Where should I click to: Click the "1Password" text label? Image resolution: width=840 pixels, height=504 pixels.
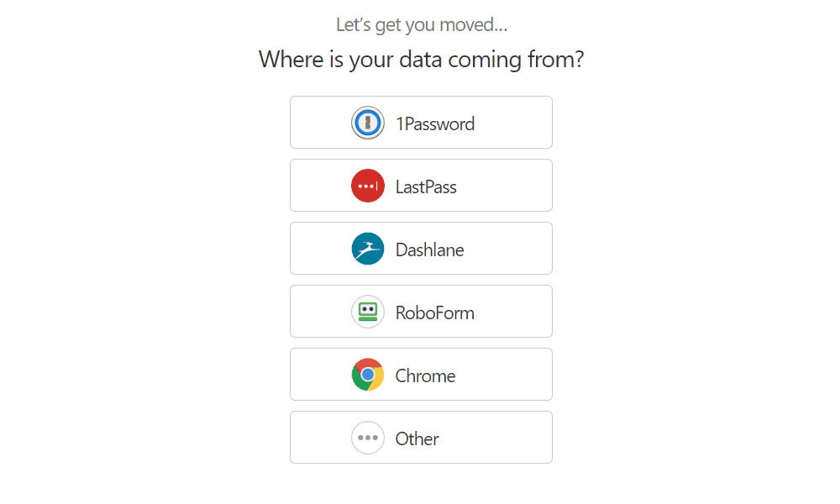coord(435,124)
